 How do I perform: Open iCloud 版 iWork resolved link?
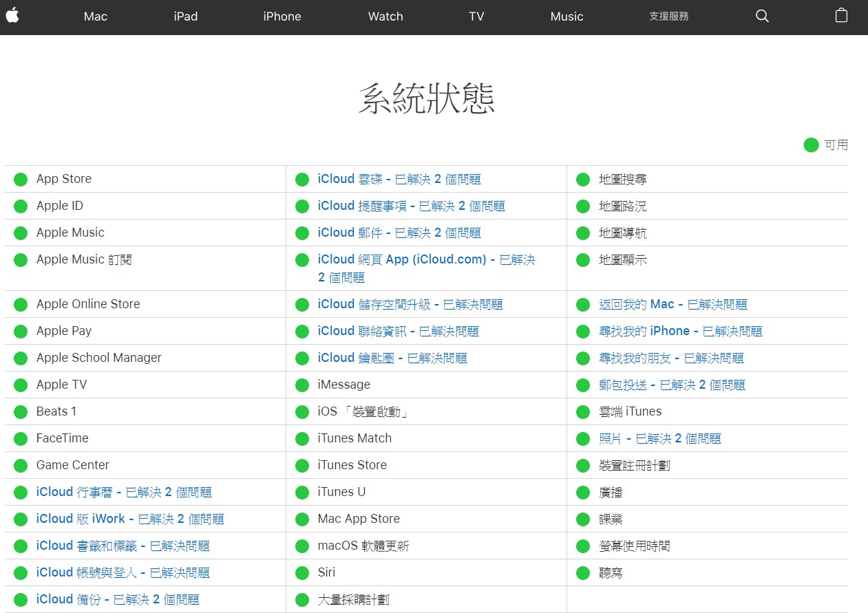pyautogui.click(x=130, y=519)
